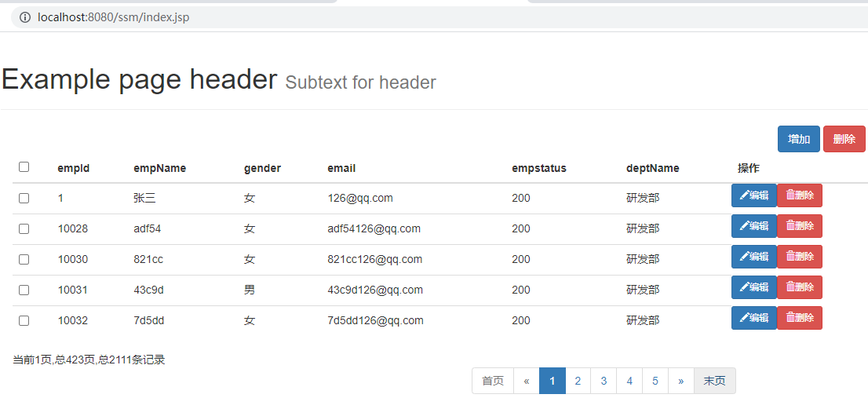Click the record summary text 总2111条记录
868x398 pixels.
point(131,360)
